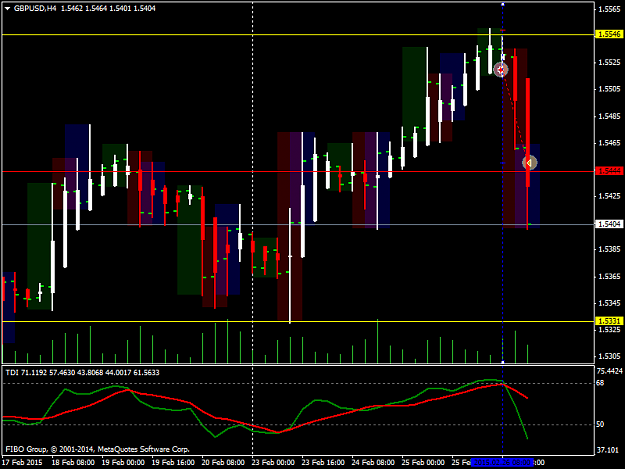This screenshot has height=469, width=625.
Task: Select the red horizontal line at 1.5444
Action: (x=298, y=172)
